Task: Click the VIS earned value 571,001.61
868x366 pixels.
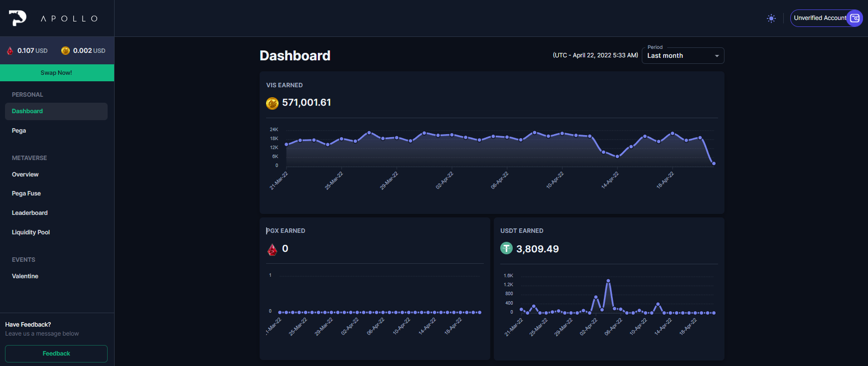Action: click(x=306, y=103)
